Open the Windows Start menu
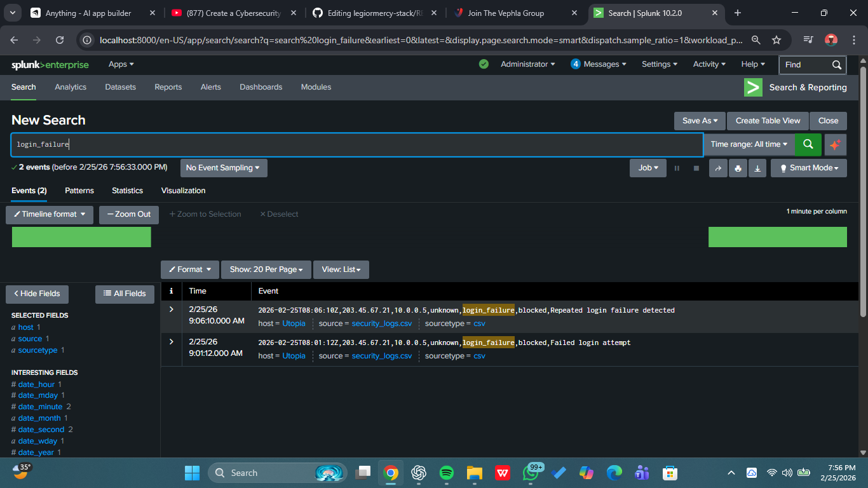Image resolution: width=868 pixels, height=488 pixels. tap(192, 473)
